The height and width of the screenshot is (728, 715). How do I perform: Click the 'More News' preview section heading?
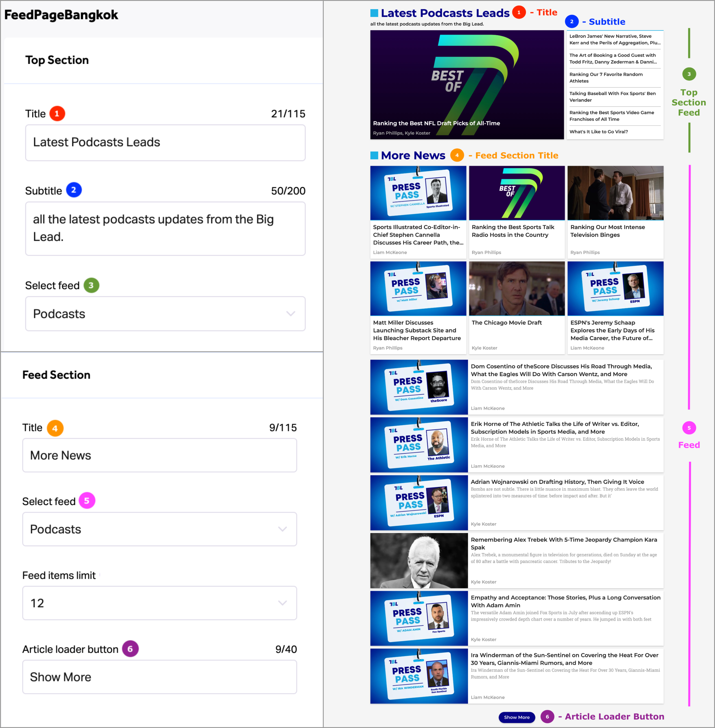[x=413, y=155]
